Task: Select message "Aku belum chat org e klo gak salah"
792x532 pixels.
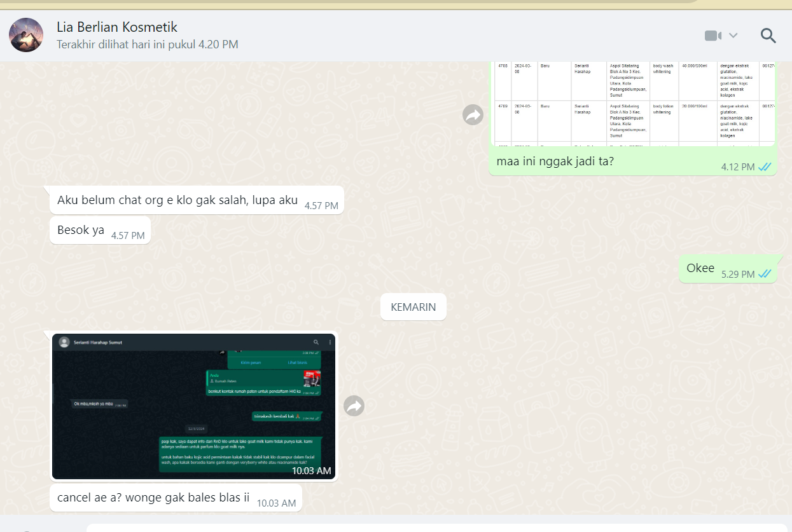Action: (x=177, y=200)
